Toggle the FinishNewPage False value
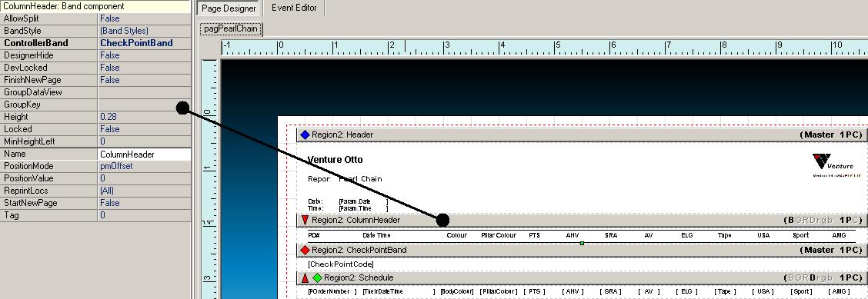868x299 pixels. click(x=145, y=80)
